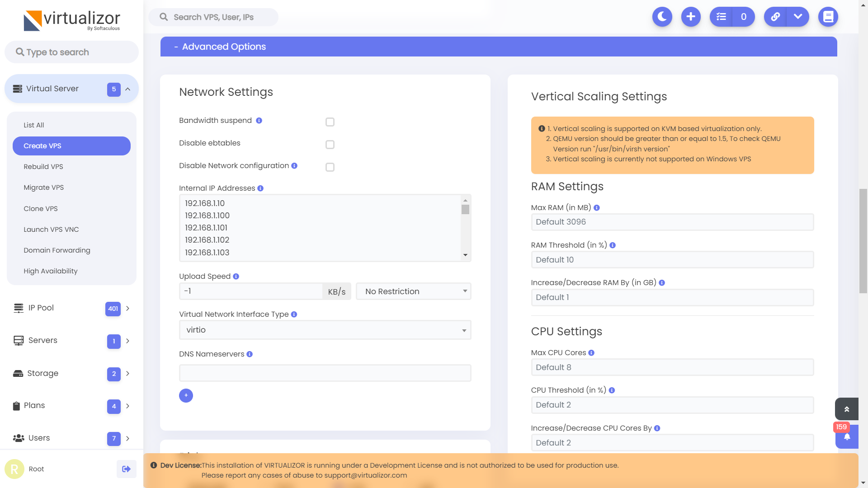Viewport: 868px width, 488px height.
Task: Open the tasks list icon in top bar
Action: [721, 17]
